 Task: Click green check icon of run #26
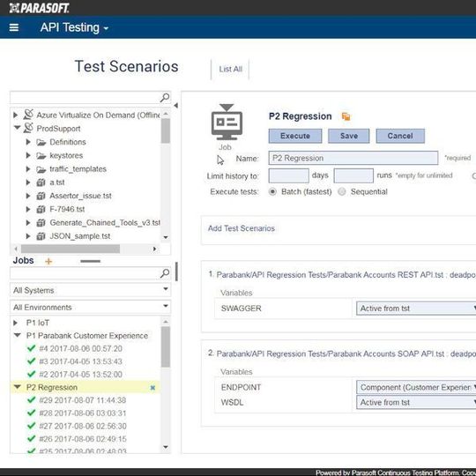pos(31,438)
